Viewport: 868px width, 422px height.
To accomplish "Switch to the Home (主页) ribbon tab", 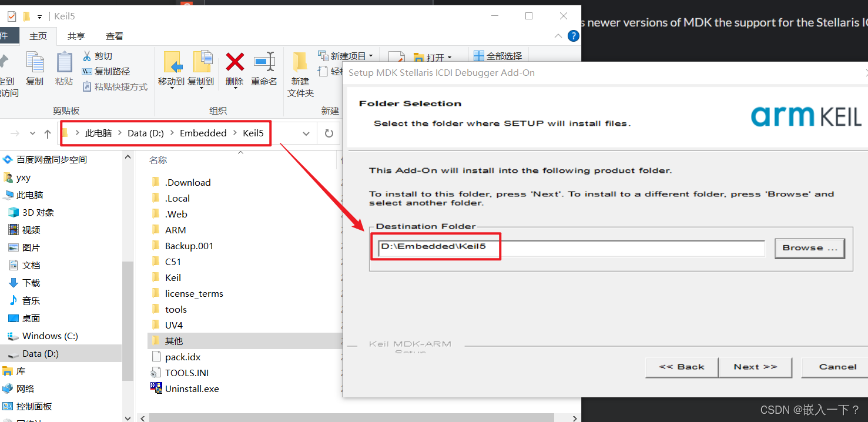I will 38,36.
